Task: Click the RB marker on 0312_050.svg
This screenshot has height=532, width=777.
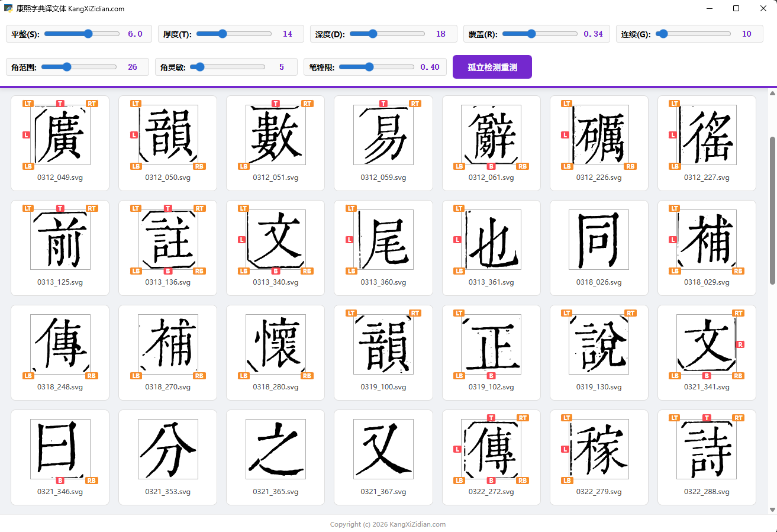Action: (199, 166)
